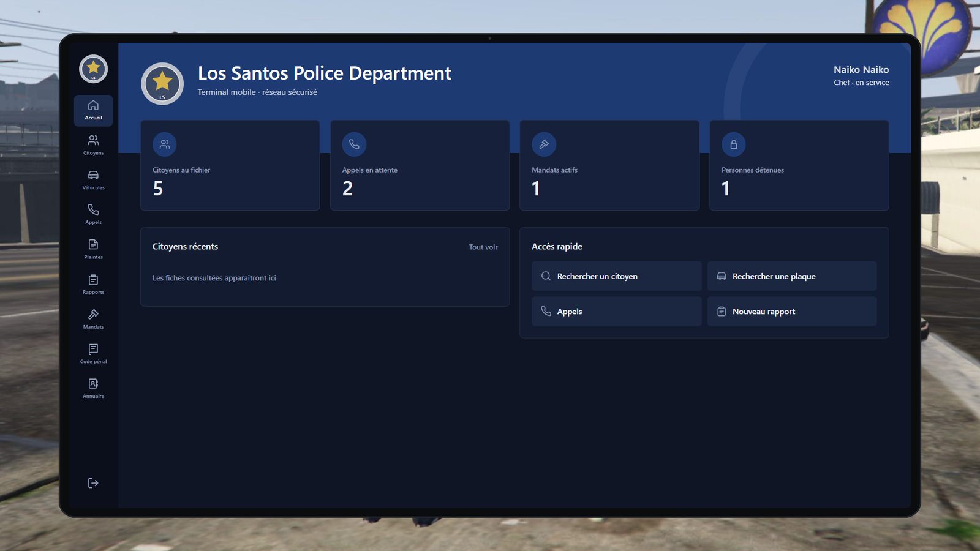Click the value 2 under Appels en attente
This screenshot has width=980, height=551.
coord(347,189)
